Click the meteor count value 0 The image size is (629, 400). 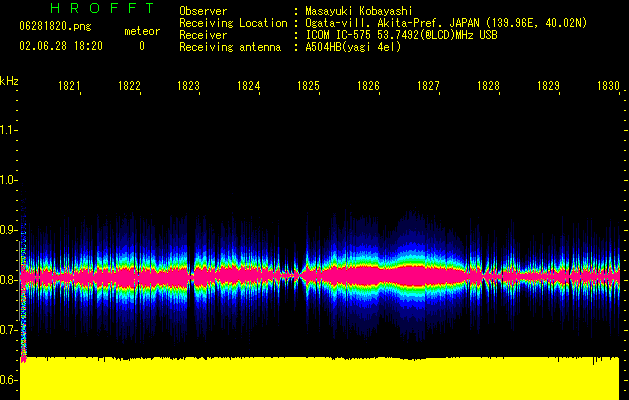click(142, 46)
